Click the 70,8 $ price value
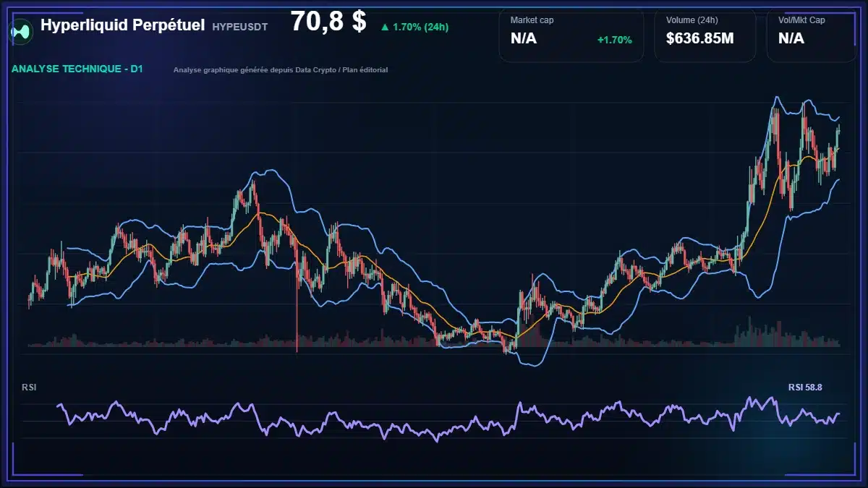The width and height of the screenshot is (868, 488). (x=328, y=22)
